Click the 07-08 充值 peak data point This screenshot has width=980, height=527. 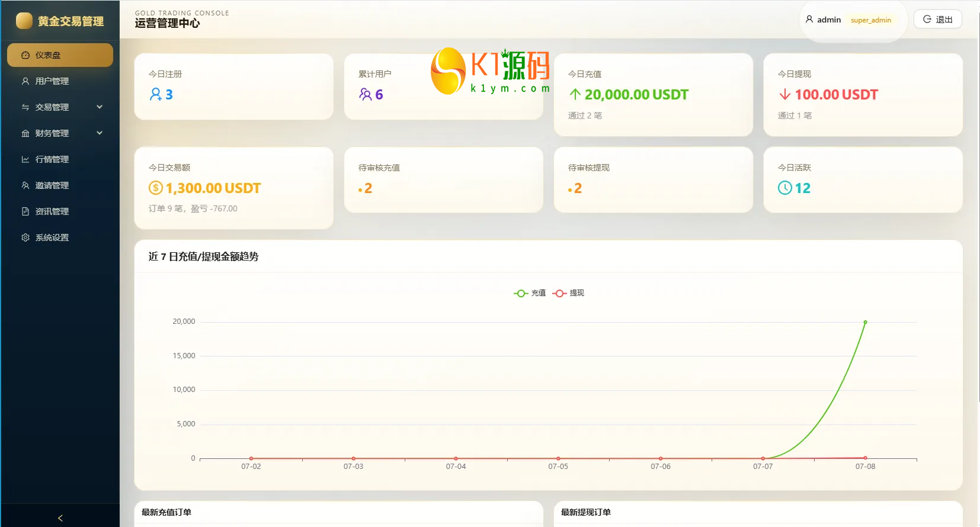[x=865, y=322]
